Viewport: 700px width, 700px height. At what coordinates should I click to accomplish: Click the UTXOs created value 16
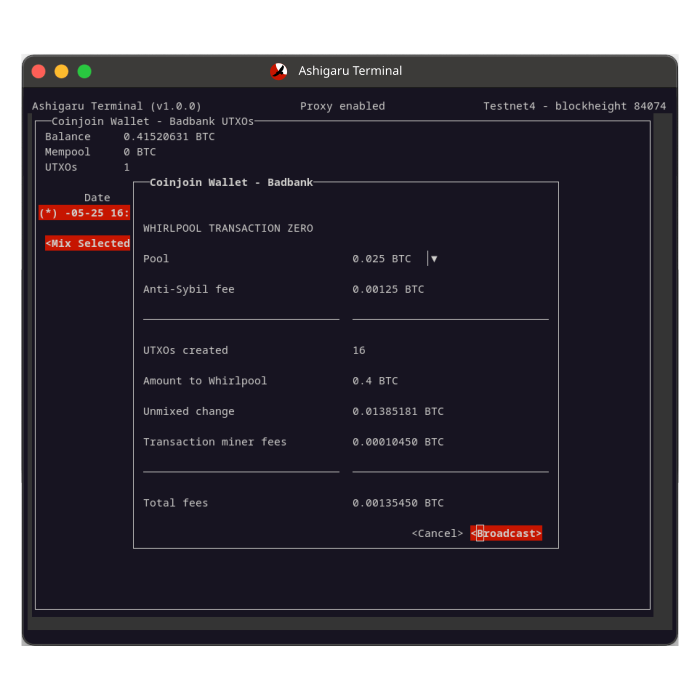point(359,350)
